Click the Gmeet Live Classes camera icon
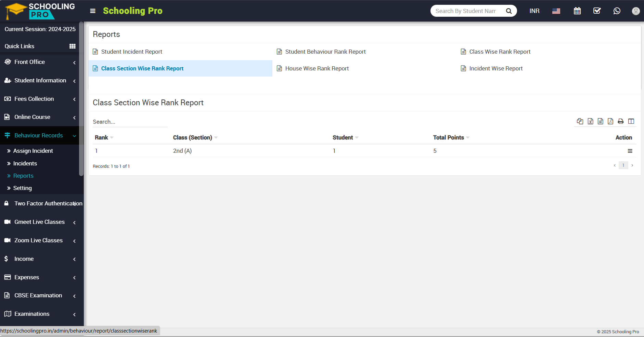 coord(8,222)
